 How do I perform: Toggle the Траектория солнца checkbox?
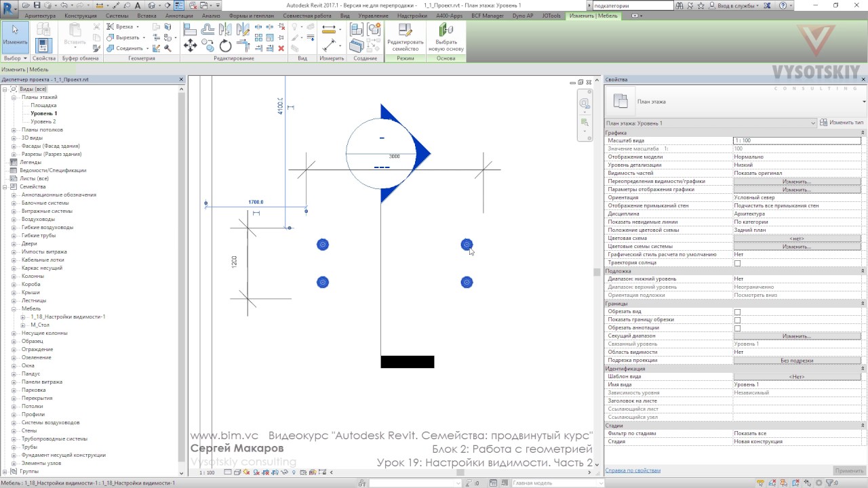[737, 263]
